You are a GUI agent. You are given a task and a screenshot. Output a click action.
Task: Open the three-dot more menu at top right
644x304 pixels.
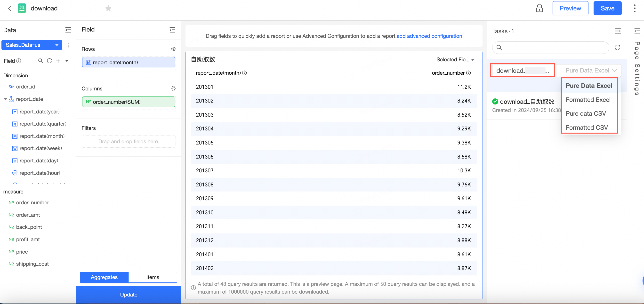[x=635, y=8]
